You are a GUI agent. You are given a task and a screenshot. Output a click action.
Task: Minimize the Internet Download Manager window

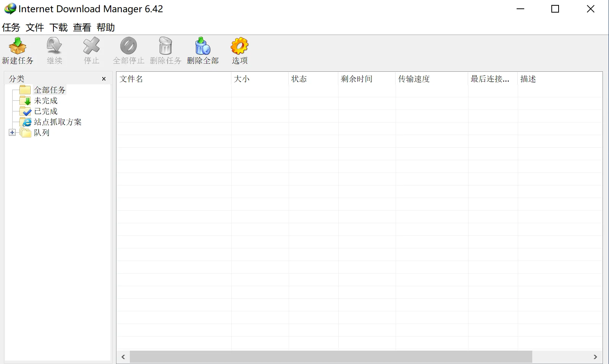pyautogui.click(x=520, y=9)
